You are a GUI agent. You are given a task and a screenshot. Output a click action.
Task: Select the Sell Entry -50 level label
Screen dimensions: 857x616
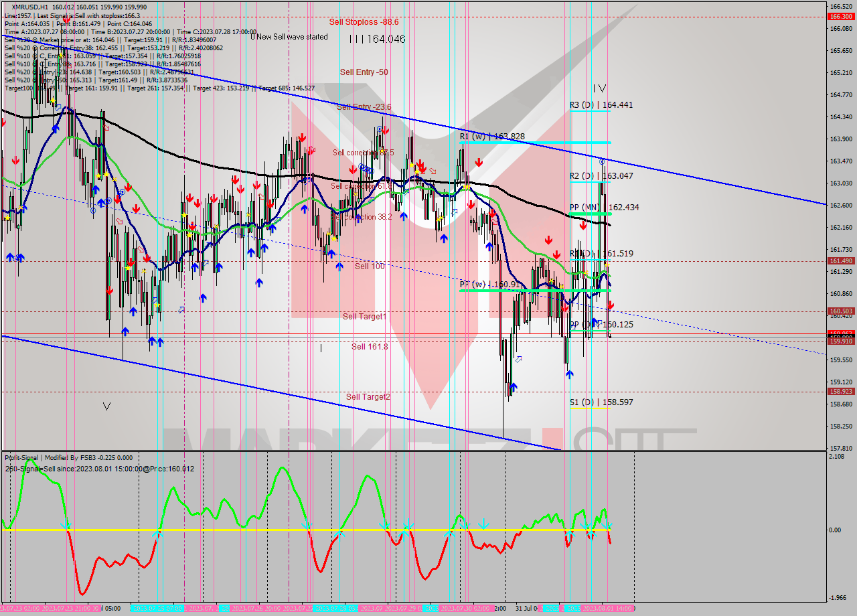pyautogui.click(x=364, y=72)
